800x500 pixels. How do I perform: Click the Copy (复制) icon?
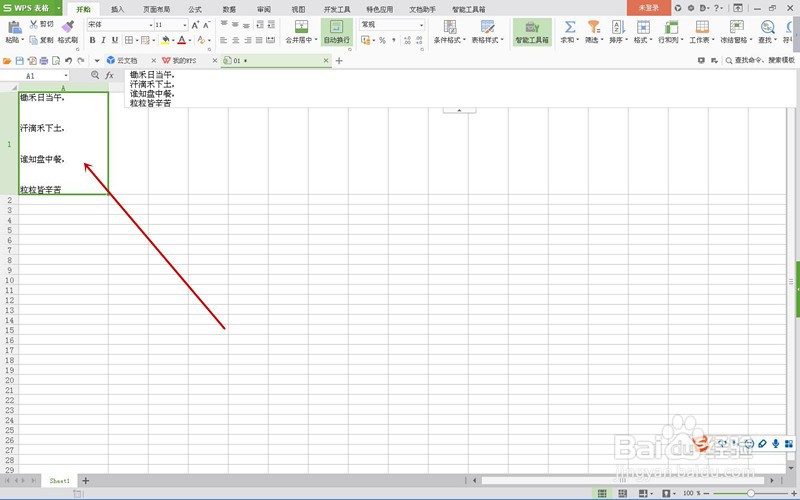coord(34,40)
